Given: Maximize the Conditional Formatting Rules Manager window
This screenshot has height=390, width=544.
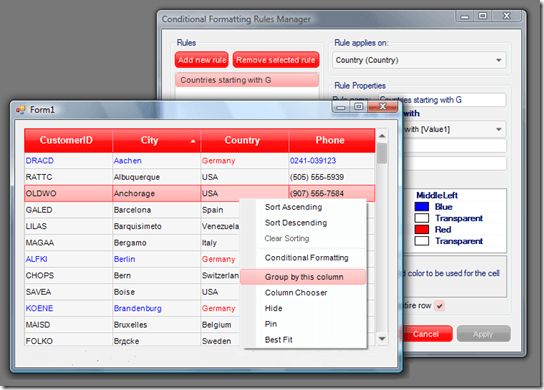Looking at the screenshot, I should (x=483, y=16).
